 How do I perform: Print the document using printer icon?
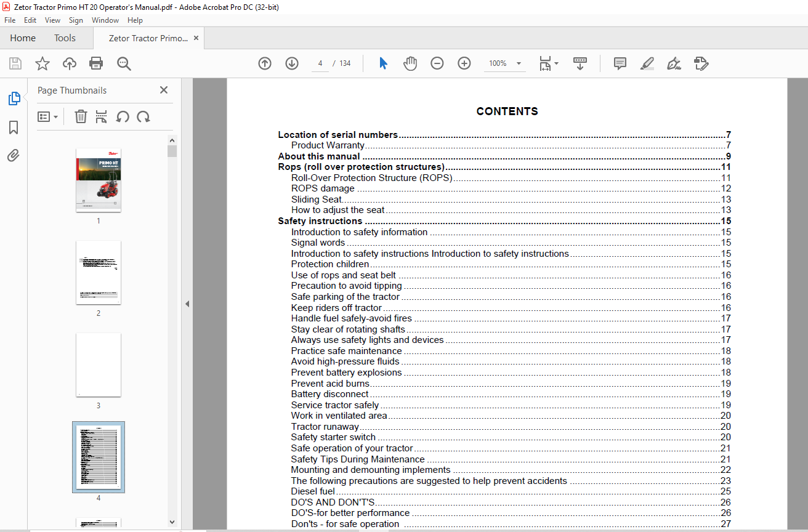pos(96,63)
